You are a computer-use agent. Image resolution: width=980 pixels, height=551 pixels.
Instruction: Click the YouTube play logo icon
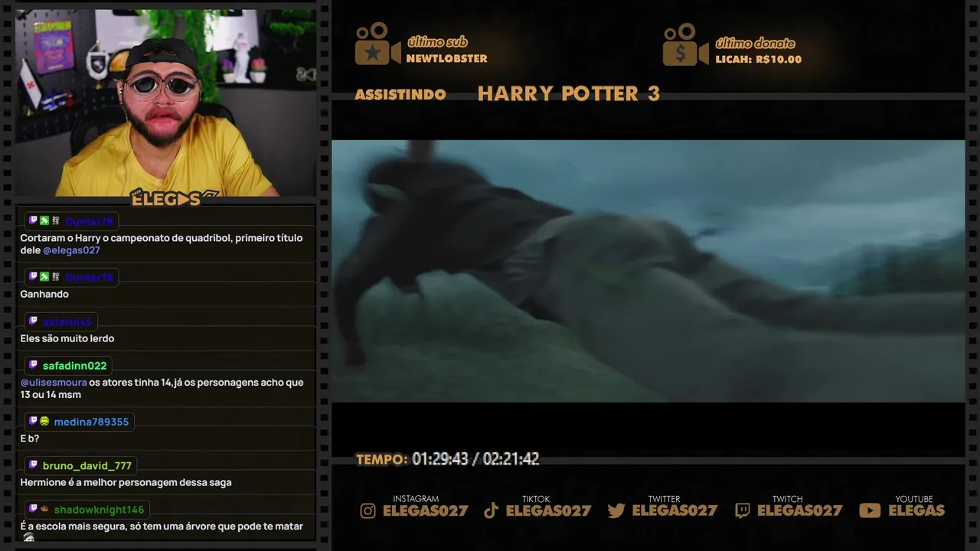click(870, 510)
